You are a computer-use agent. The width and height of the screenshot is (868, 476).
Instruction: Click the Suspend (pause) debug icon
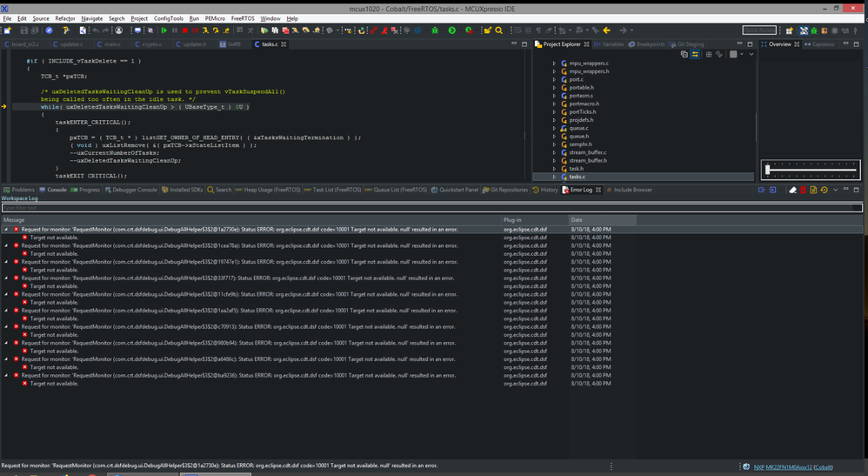click(x=174, y=30)
